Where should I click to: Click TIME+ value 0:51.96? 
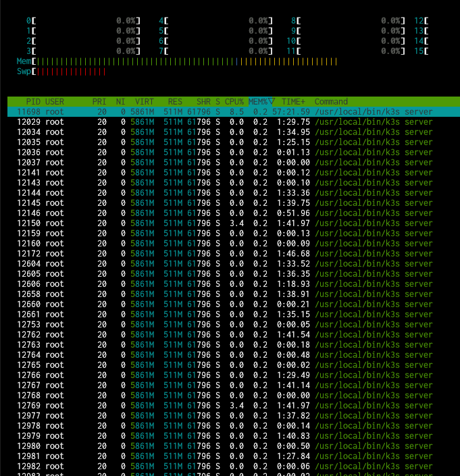(x=293, y=213)
